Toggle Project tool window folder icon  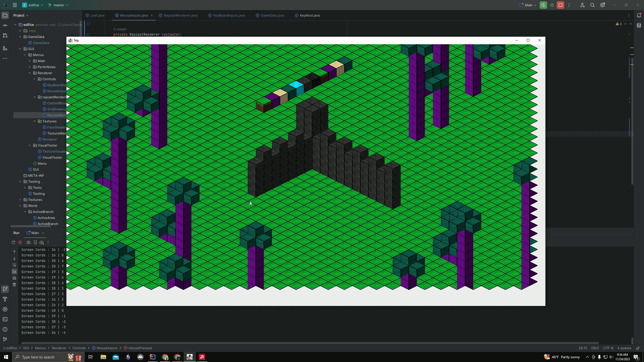pyautogui.click(x=5, y=16)
